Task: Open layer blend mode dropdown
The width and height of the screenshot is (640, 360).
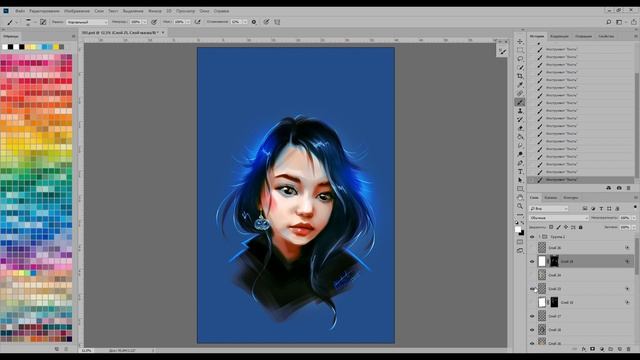Action: 559,218
